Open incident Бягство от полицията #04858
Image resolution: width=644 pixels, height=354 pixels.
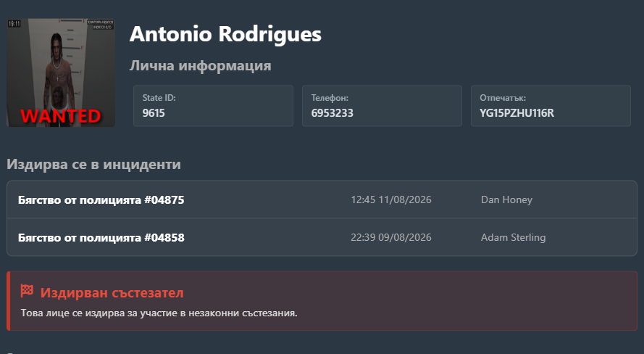tap(322, 237)
